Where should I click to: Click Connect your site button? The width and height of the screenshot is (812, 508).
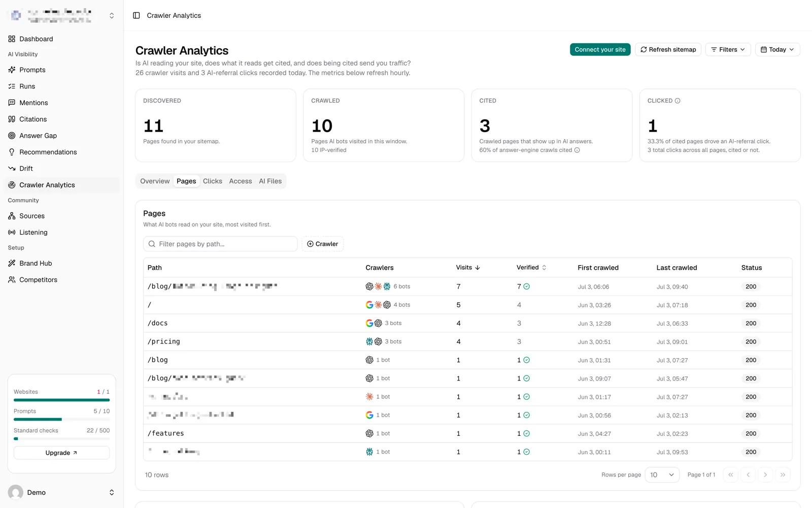[600, 49]
